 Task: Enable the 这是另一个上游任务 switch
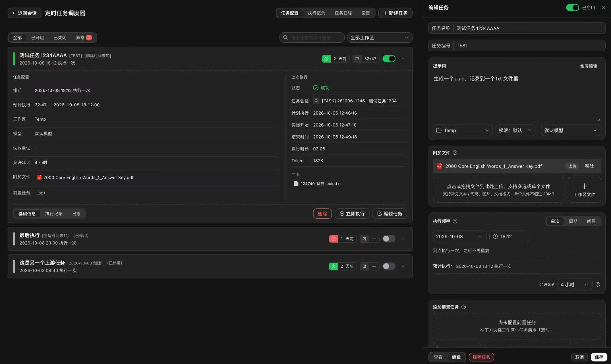point(389,266)
